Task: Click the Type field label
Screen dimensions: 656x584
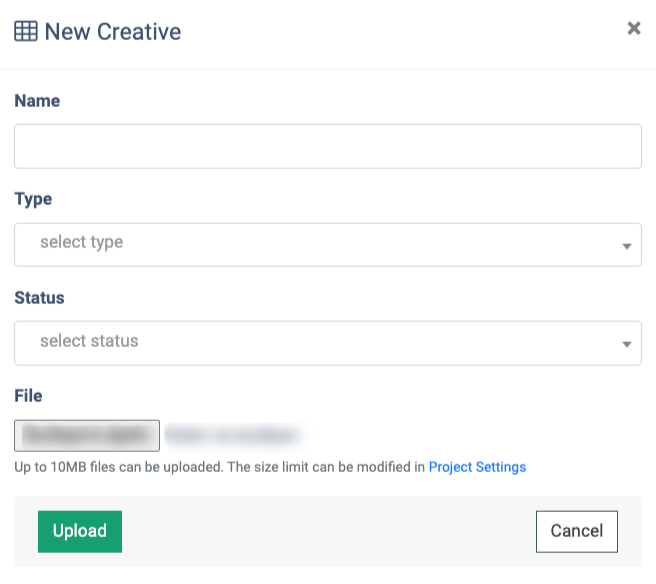Action: point(33,199)
